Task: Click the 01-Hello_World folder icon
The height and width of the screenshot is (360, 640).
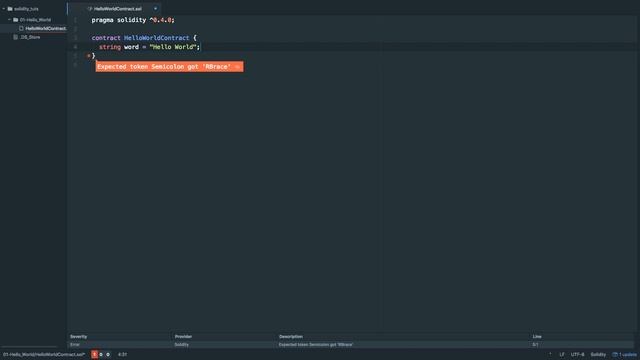Action: (16, 20)
